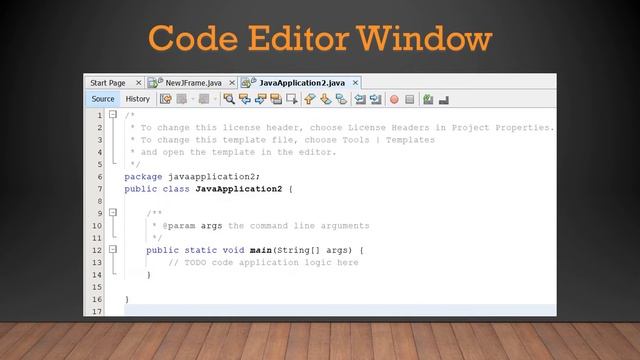Switch to Source view
The width and height of the screenshot is (640, 360).
click(x=103, y=99)
